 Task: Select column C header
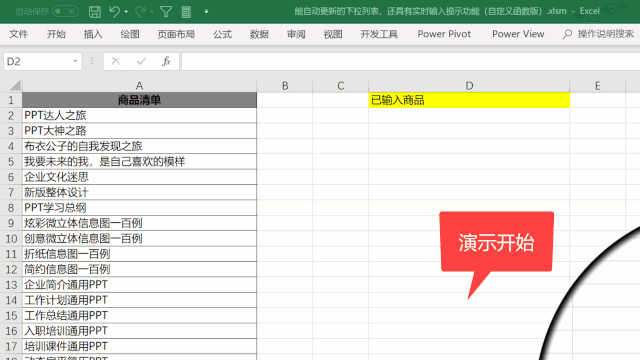click(x=341, y=86)
